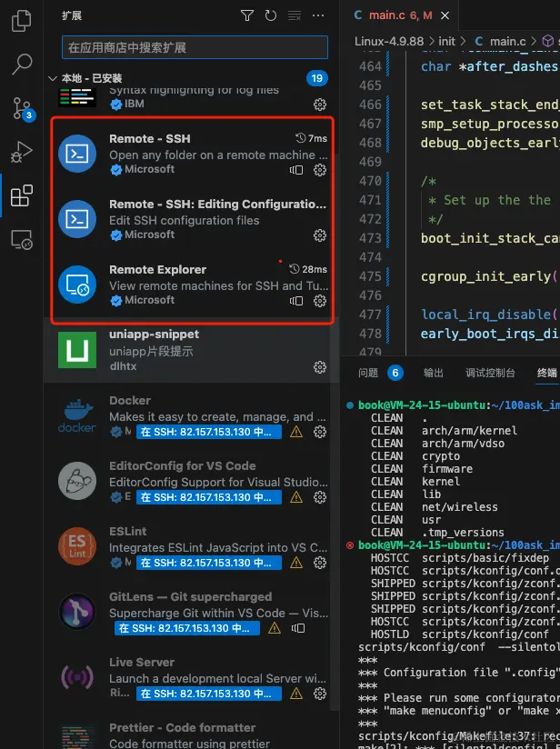Click init folder in the breadcrumb
The width and height of the screenshot is (560, 749).
[x=447, y=42]
